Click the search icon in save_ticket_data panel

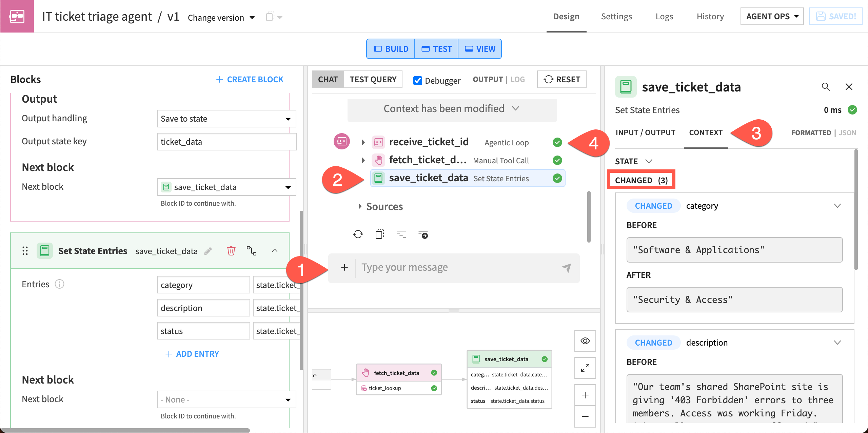(826, 87)
